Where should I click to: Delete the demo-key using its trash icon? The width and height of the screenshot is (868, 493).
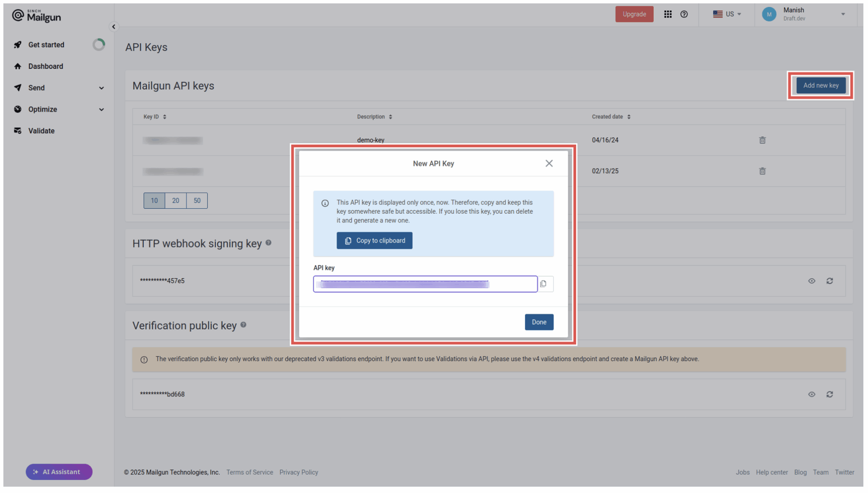tap(762, 140)
